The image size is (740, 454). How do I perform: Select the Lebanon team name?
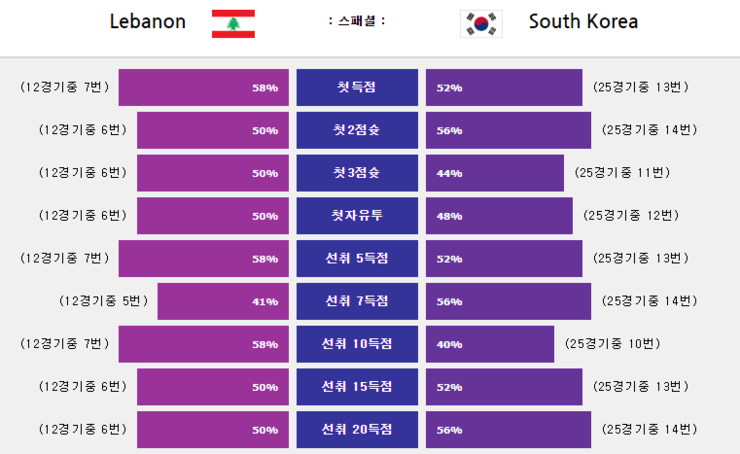(148, 22)
